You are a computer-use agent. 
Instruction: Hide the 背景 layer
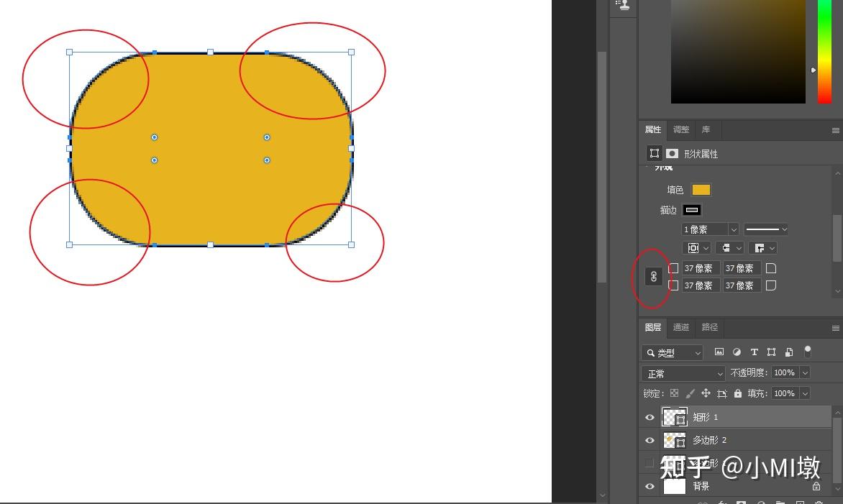tap(650, 486)
